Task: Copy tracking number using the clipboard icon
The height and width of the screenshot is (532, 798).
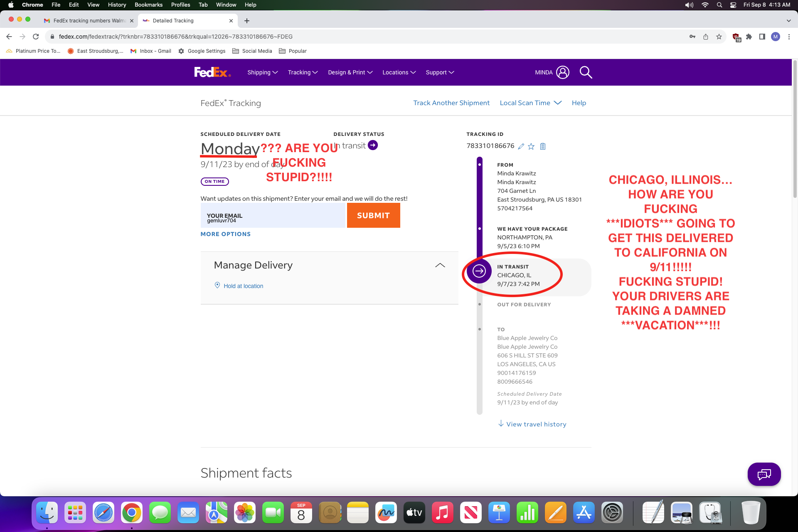Action: click(x=542, y=146)
